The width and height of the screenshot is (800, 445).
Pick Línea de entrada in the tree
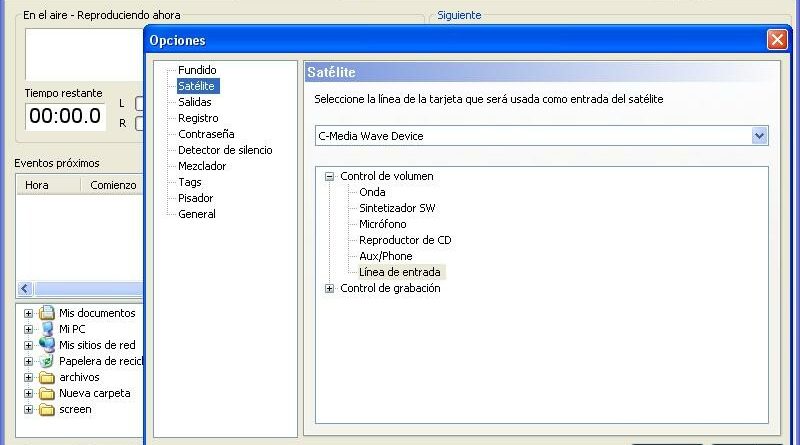(399, 272)
